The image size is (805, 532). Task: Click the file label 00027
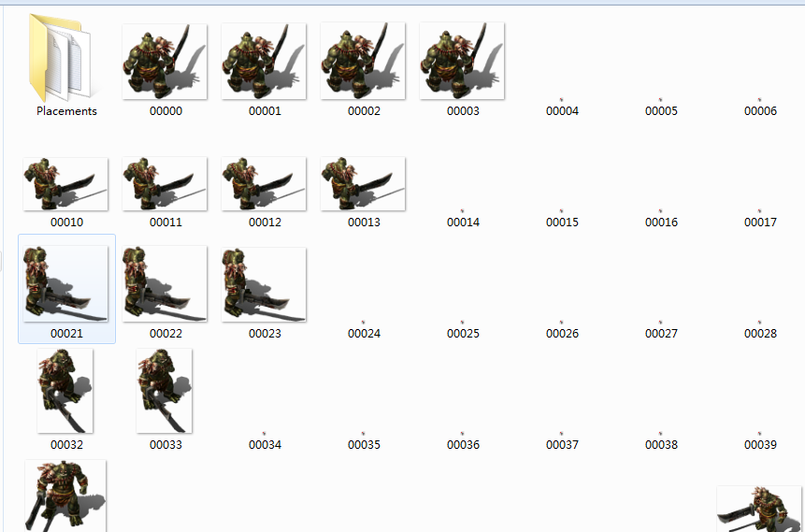point(661,334)
